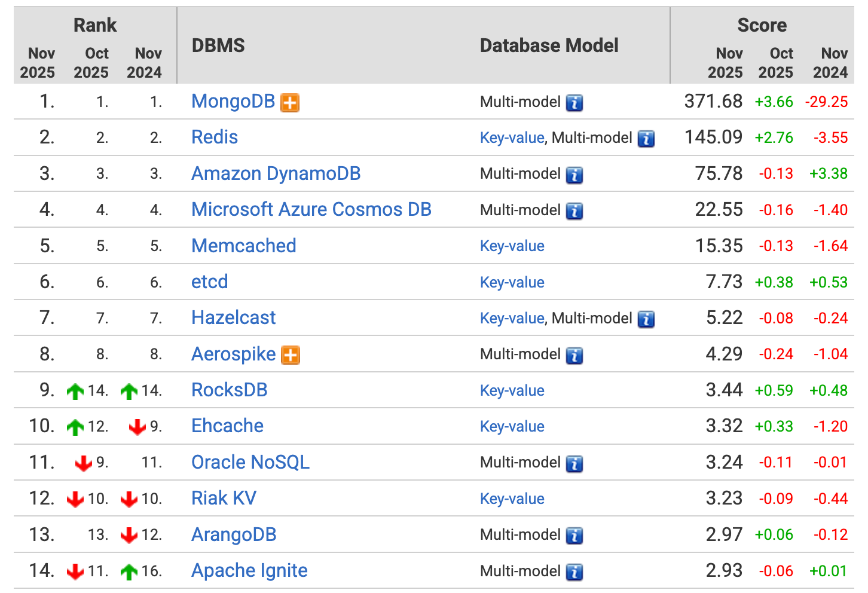
Task: Click the info icon for Amazon DynamoDB
Action: [574, 175]
